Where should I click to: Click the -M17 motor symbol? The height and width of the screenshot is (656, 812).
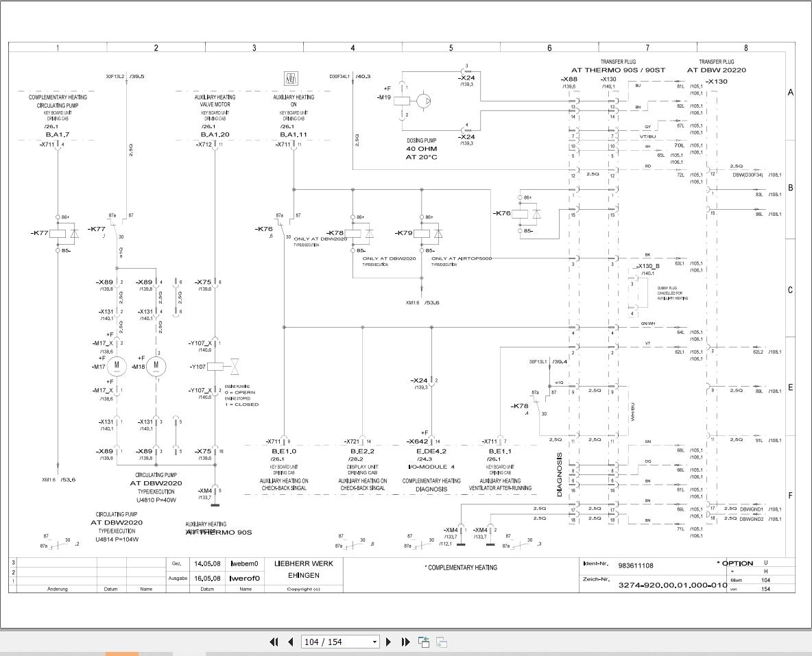pyautogui.click(x=117, y=366)
